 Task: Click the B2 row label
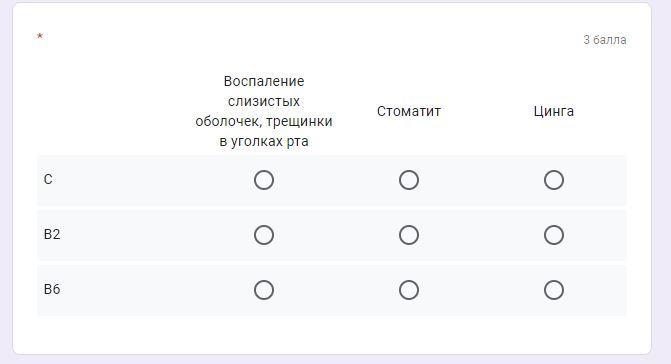pos(52,234)
